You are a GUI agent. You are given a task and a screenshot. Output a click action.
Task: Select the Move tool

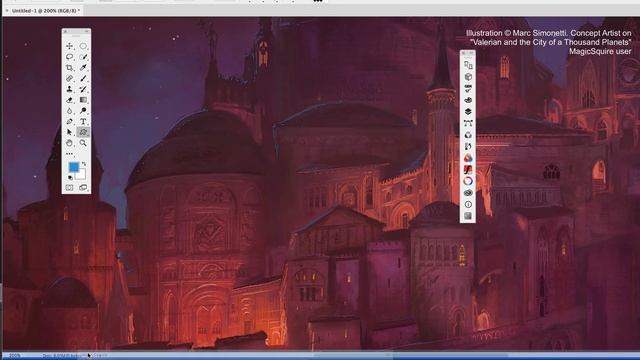(x=69, y=46)
